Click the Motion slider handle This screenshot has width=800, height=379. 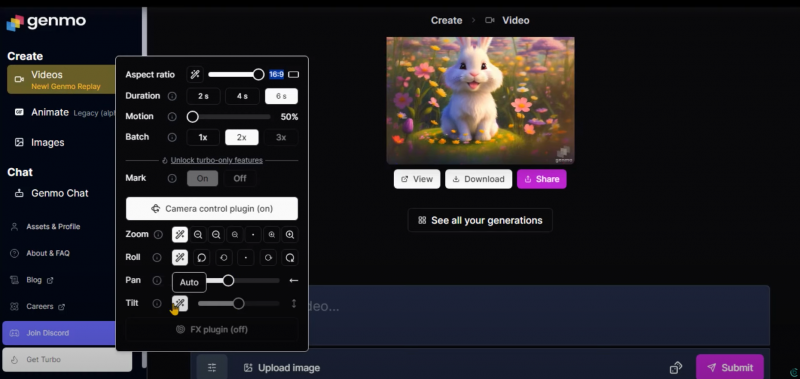pos(192,117)
